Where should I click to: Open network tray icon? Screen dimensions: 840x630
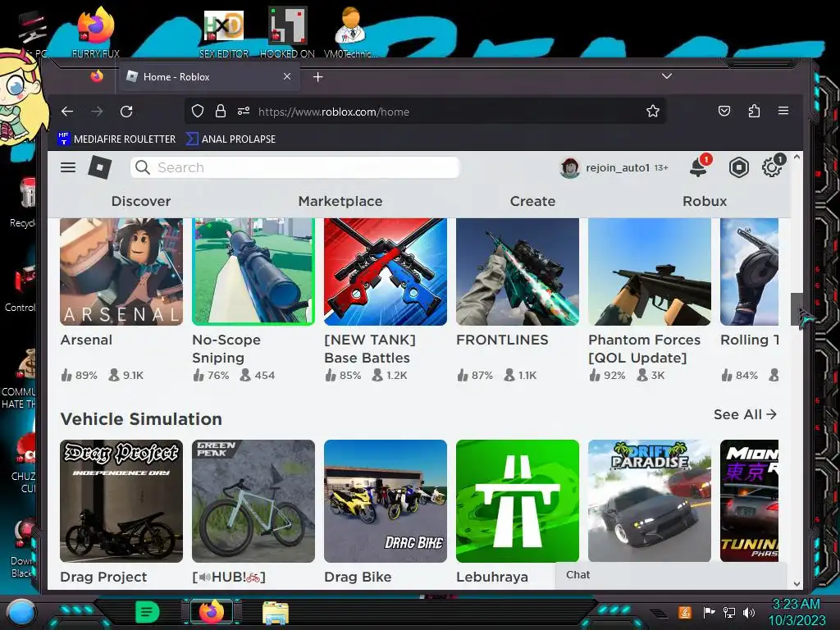(x=729, y=612)
